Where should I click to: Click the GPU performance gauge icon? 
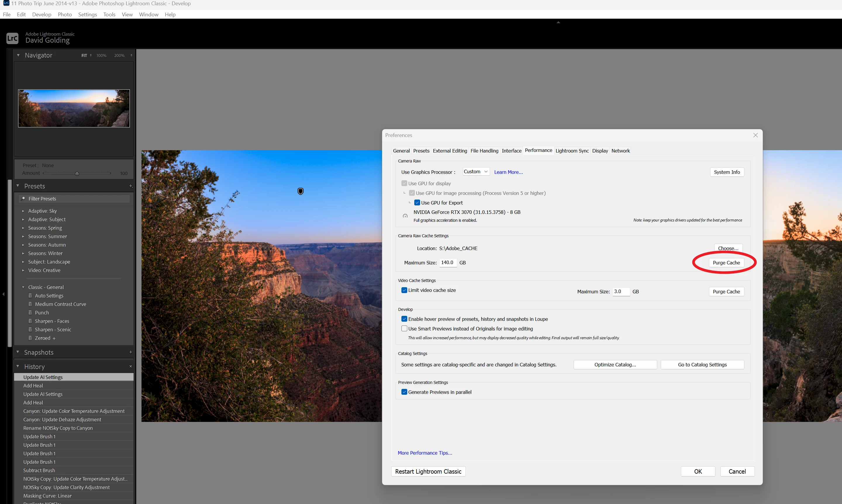(405, 216)
